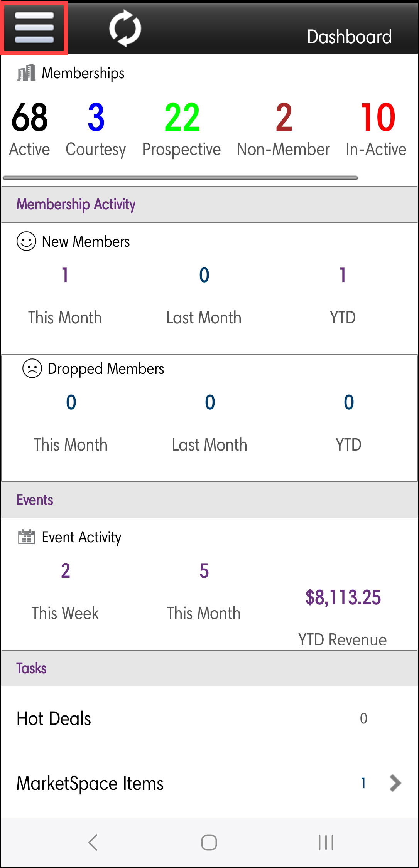Open the hamburger menu
The width and height of the screenshot is (419, 868).
(x=34, y=28)
